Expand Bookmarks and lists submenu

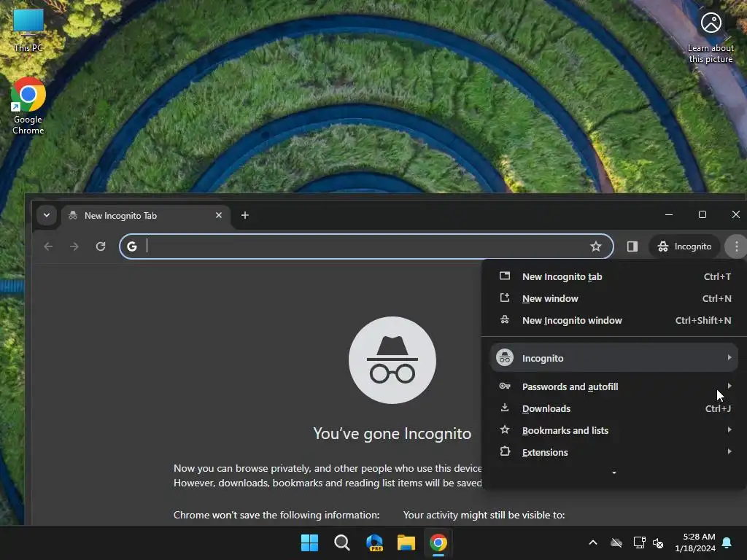click(614, 430)
